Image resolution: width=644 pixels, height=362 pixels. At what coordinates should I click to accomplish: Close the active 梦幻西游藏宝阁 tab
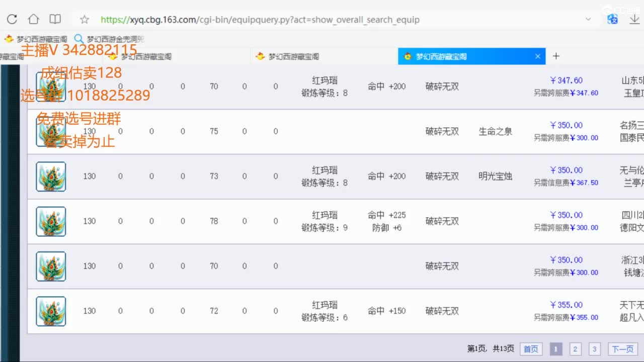click(x=538, y=56)
